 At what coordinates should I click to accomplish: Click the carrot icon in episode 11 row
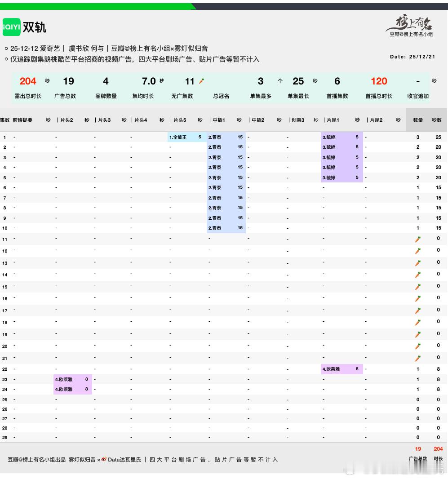[x=418, y=239]
